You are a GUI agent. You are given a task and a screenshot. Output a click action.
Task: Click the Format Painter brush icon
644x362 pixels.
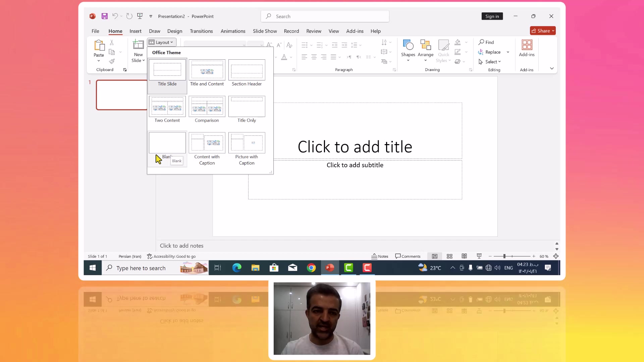tap(112, 61)
